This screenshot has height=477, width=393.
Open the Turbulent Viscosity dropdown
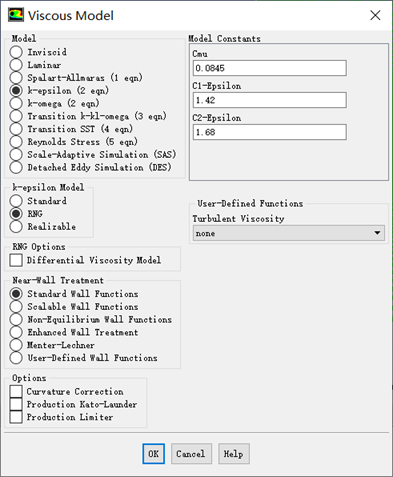289,233
